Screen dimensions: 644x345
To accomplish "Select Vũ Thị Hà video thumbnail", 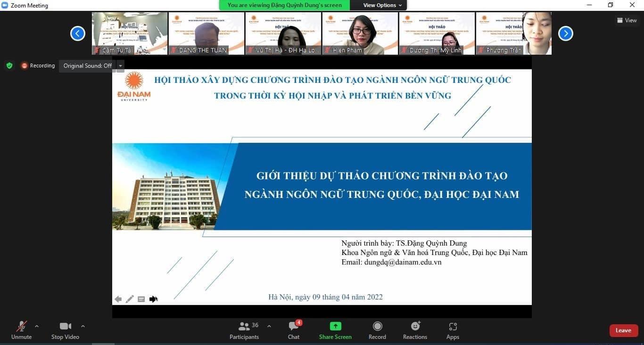I will click(283, 33).
